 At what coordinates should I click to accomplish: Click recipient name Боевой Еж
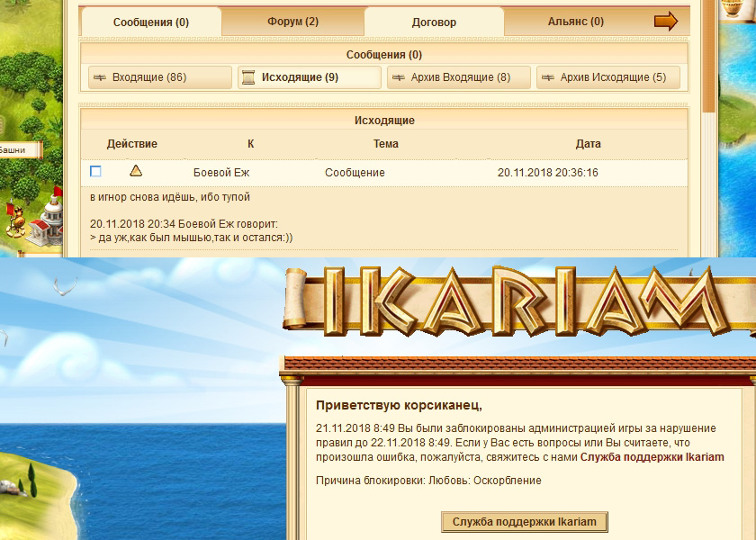(221, 173)
